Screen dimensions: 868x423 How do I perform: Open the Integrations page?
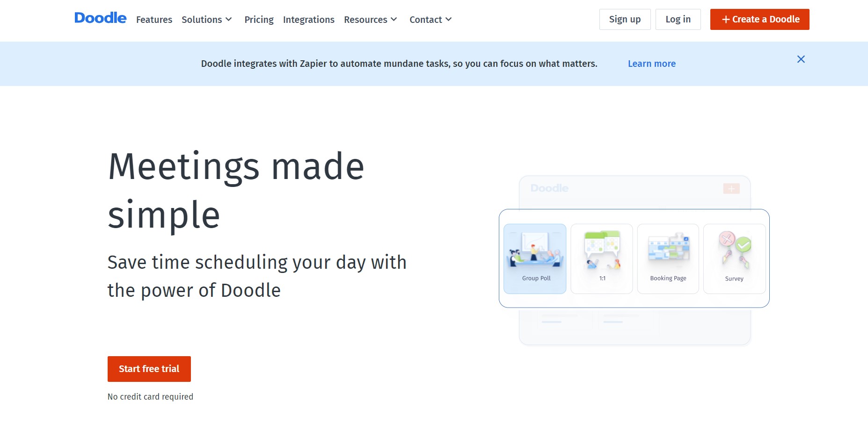tap(308, 20)
